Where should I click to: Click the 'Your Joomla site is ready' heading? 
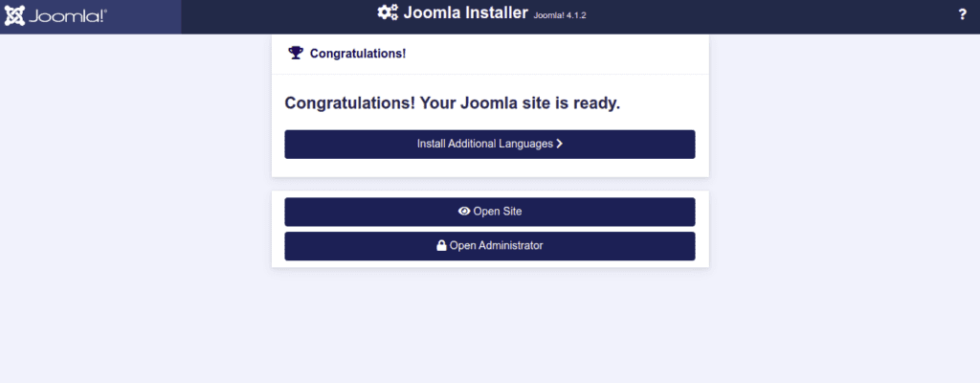pos(453,102)
